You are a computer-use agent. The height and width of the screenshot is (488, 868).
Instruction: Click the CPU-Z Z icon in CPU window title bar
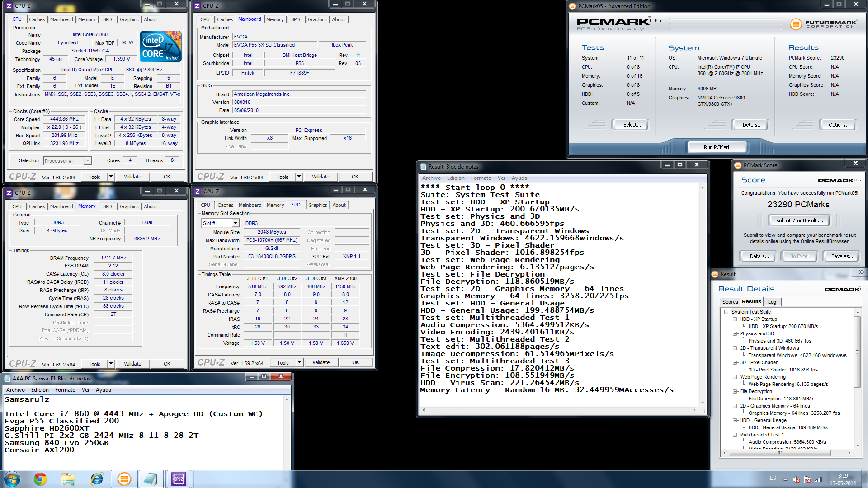(9, 6)
